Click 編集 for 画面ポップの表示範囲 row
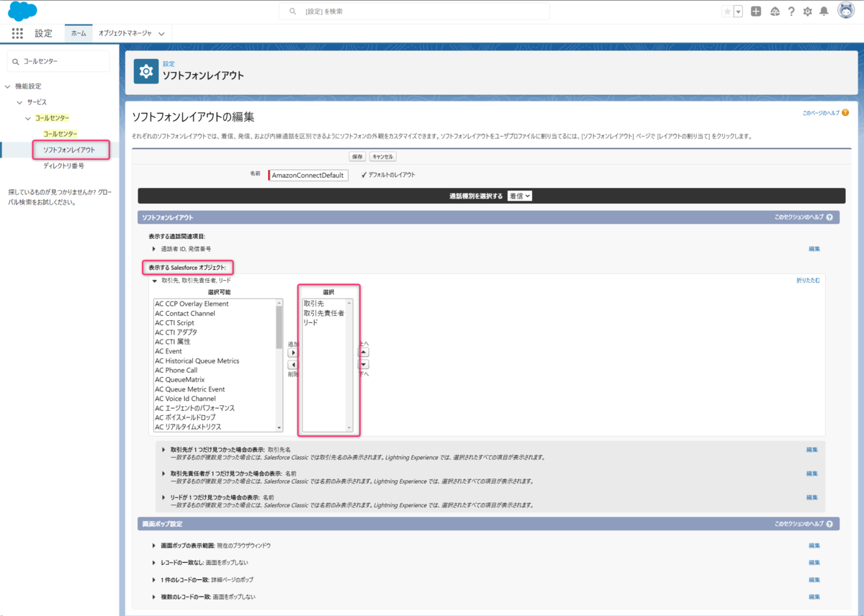Image resolution: width=864 pixels, height=616 pixels. (x=814, y=545)
